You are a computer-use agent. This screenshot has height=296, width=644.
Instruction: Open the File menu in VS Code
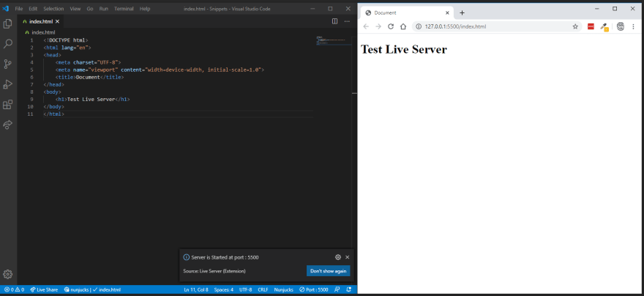tap(19, 9)
